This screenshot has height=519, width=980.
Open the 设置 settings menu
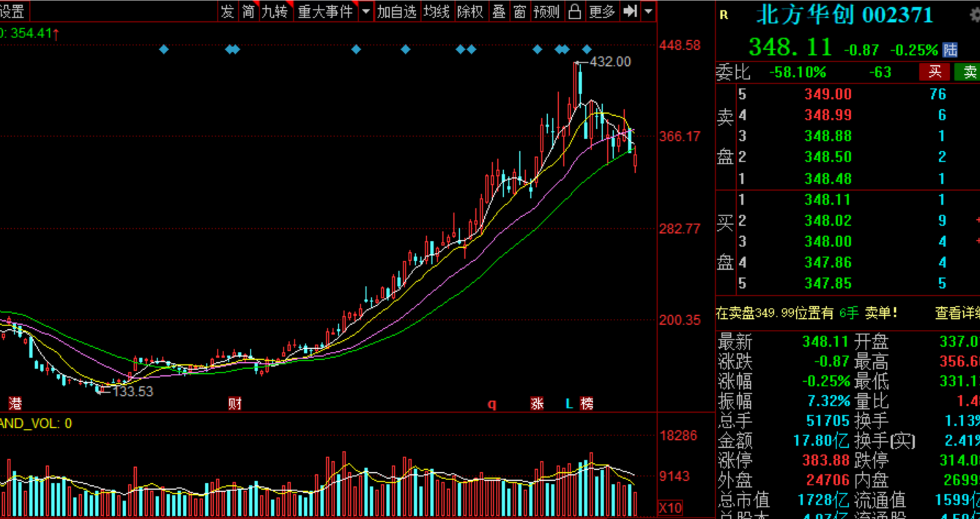coord(12,11)
